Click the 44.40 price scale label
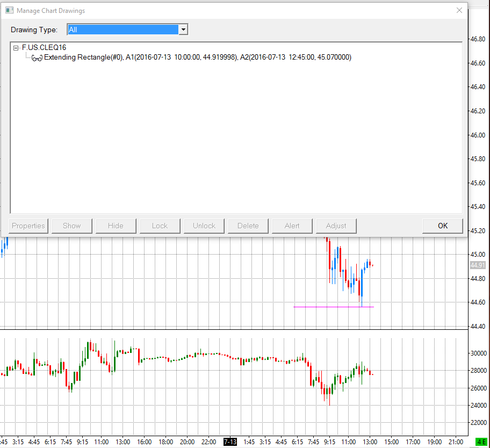Image resolution: width=490 pixels, height=448 pixels. pyautogui.click(x=478, y=327)
